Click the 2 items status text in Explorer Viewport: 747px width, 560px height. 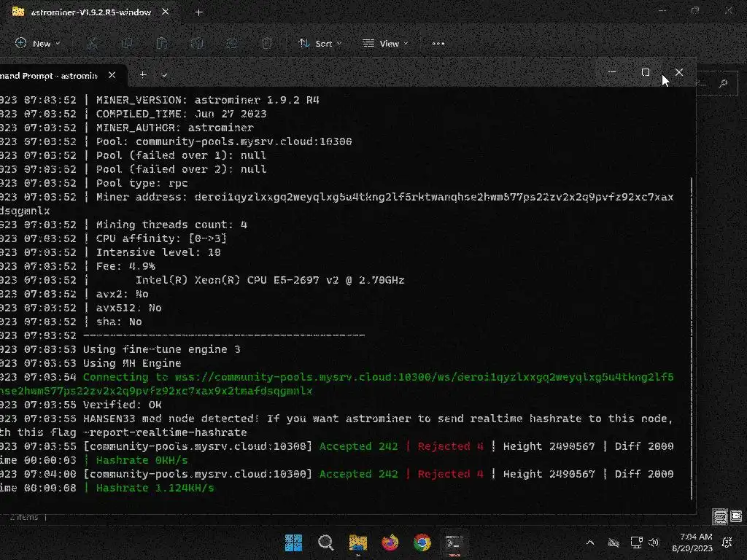click(x=24, y=517)
